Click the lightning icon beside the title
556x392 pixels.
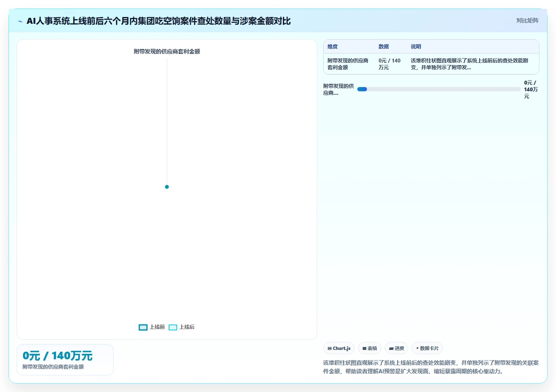tap(20, 21)
